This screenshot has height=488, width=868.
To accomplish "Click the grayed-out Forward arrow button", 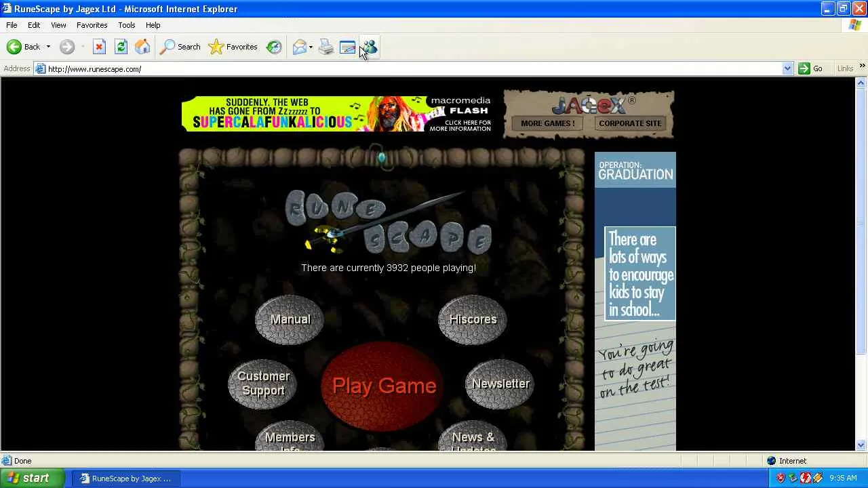I will pos(66,47).
